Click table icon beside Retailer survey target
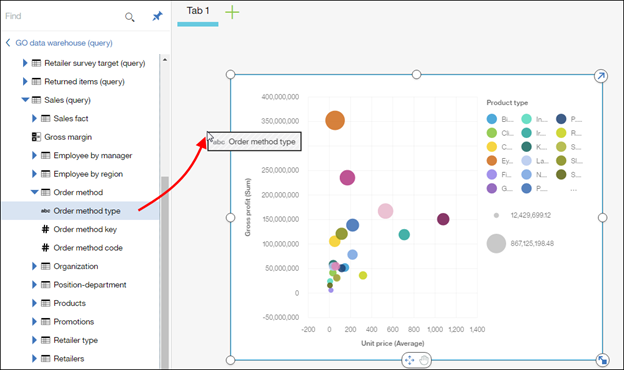 click(x=36, y=63)
